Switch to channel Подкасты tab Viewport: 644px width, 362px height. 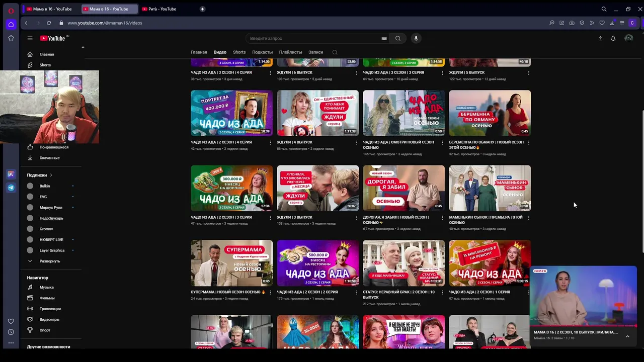[x=262, y=52]
